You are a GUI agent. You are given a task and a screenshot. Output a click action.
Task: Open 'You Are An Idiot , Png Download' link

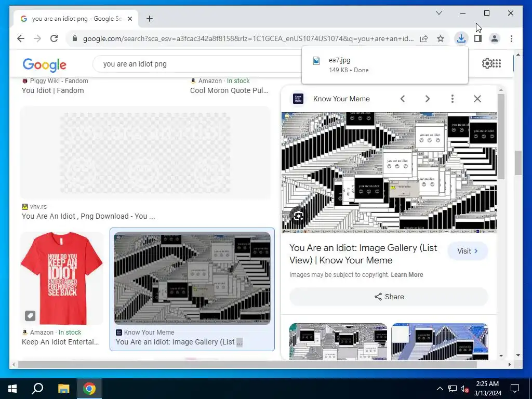click(x=88, y=216)
